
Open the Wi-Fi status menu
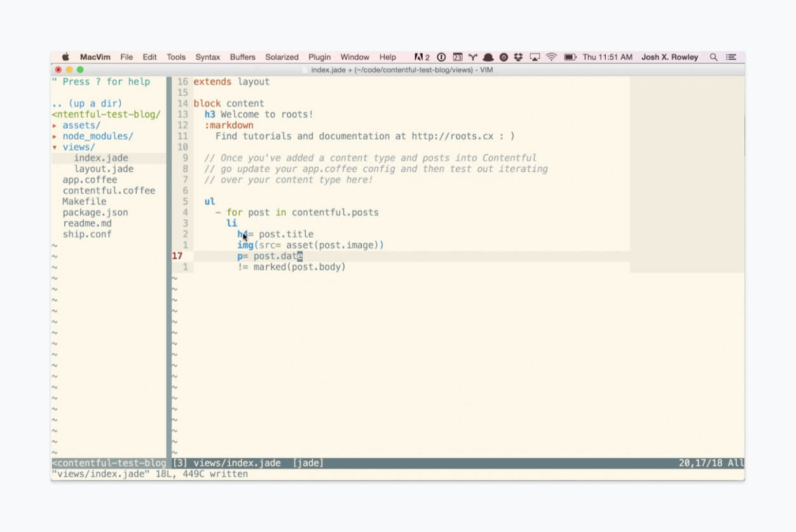coord(551,57)
